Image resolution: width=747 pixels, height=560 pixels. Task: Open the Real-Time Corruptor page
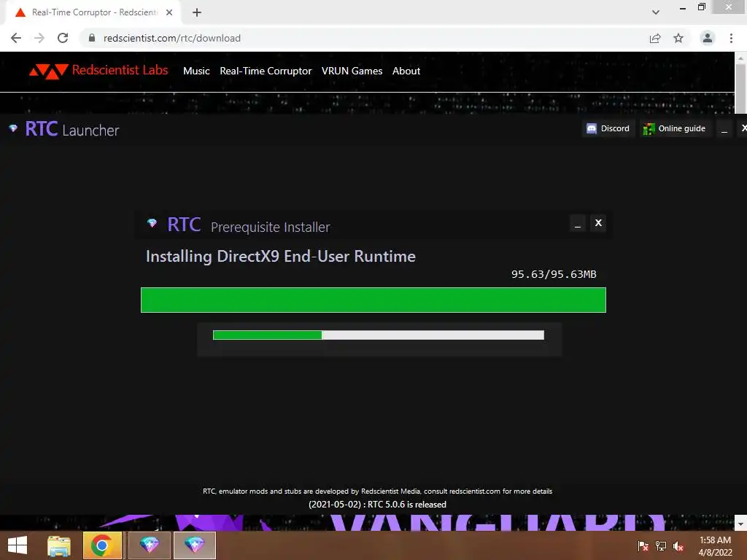(x=266, y=71)
